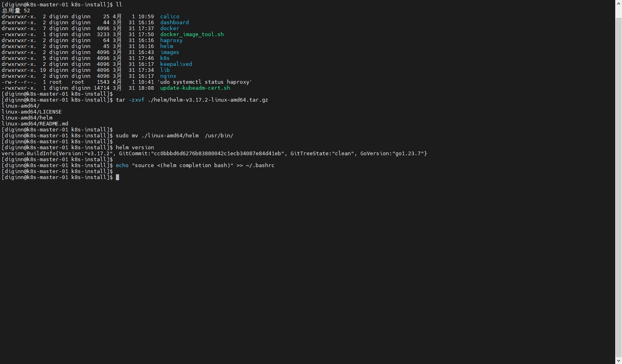Image resolution: width=622 pixels, height=364 pixels.
Task: Click the linux-amd64/LICENSE output line
Action: (32, 112)
